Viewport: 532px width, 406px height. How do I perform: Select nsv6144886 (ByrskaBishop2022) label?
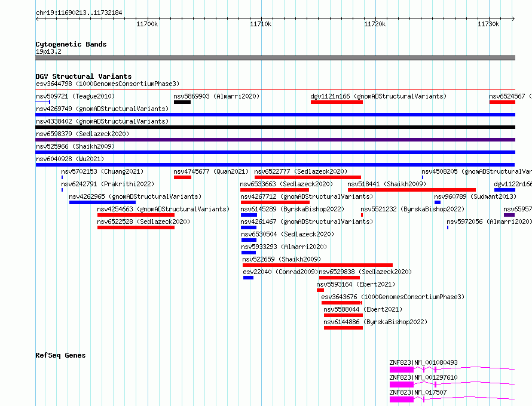pos(375,322)
